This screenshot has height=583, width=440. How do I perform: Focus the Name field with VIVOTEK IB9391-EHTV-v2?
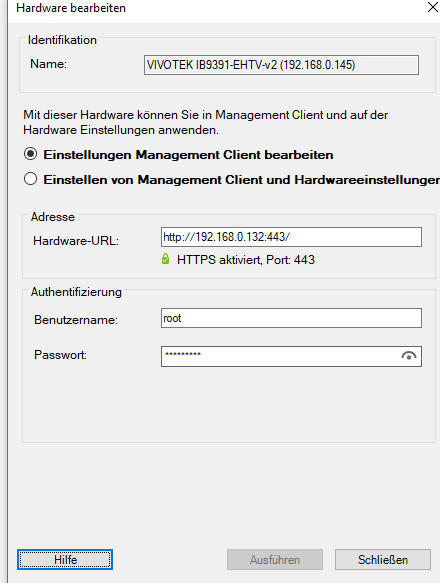281,65
